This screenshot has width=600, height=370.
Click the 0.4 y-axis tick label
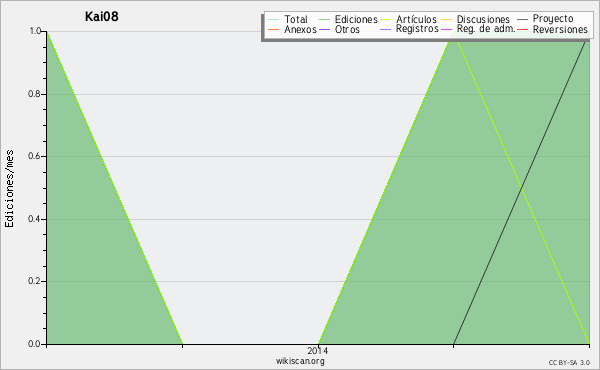(x=34, y=219)
